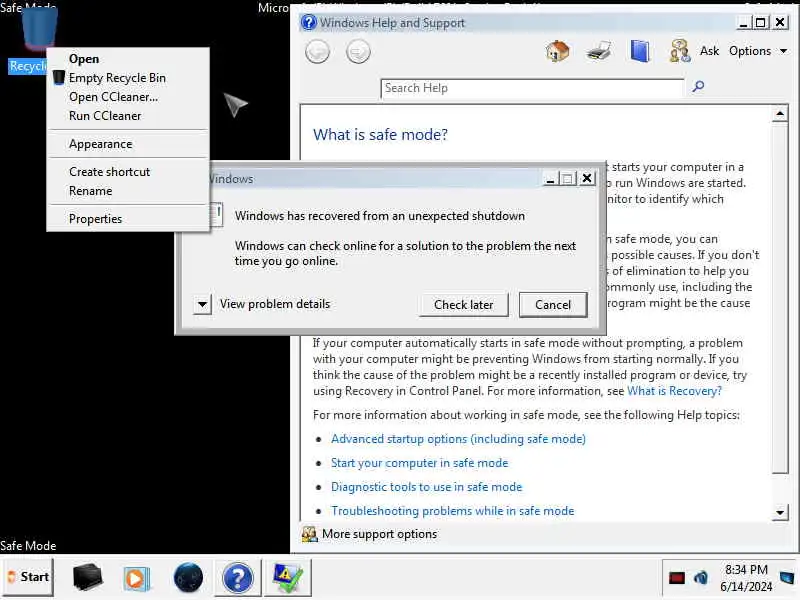Click into the Search Help input field

(x=532, y=88)
